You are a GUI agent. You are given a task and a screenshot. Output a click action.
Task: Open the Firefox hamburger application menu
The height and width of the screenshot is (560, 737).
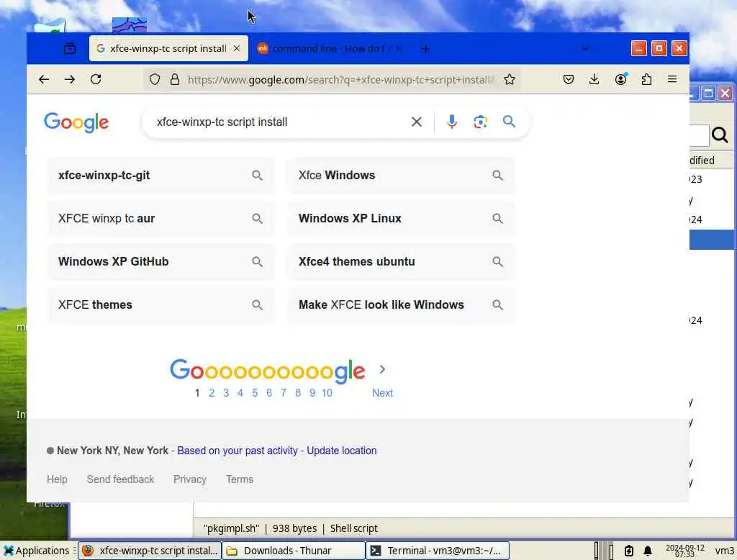pyautogui.click(x=672, y=79)
